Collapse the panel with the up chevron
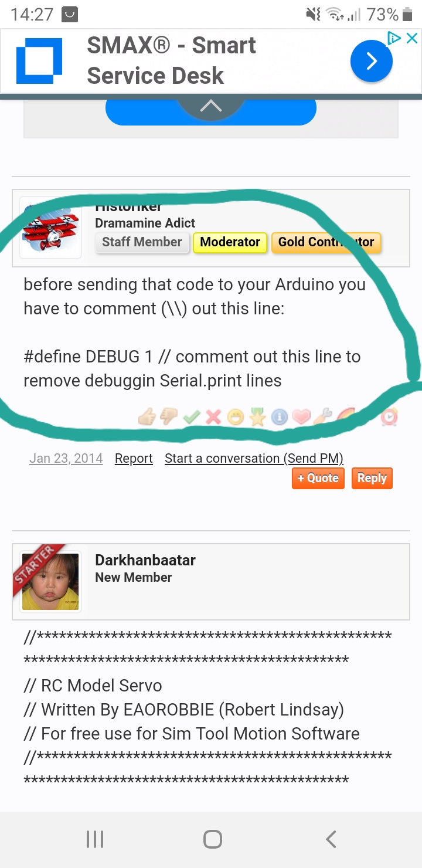The width and height of the screenshot is (422, 868). pyautogui.click(x=211, y=106)
